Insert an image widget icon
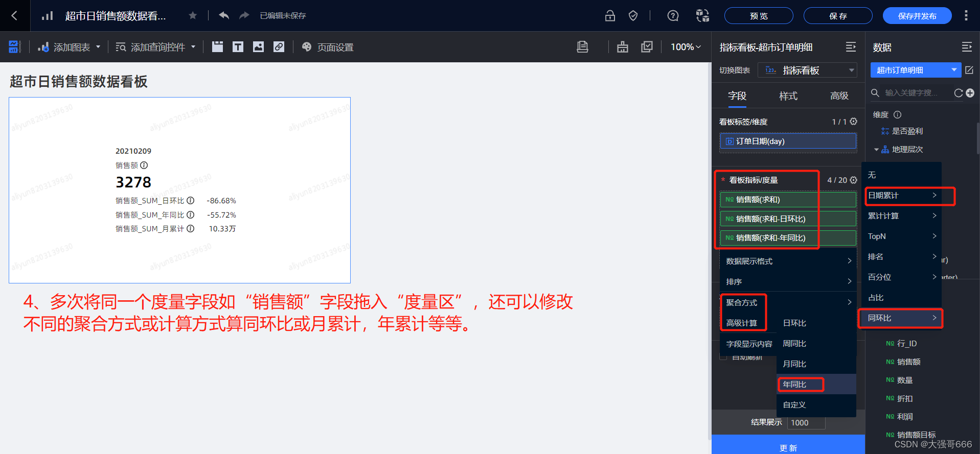Viewport: 980px width, 454px height. point(259,47)
